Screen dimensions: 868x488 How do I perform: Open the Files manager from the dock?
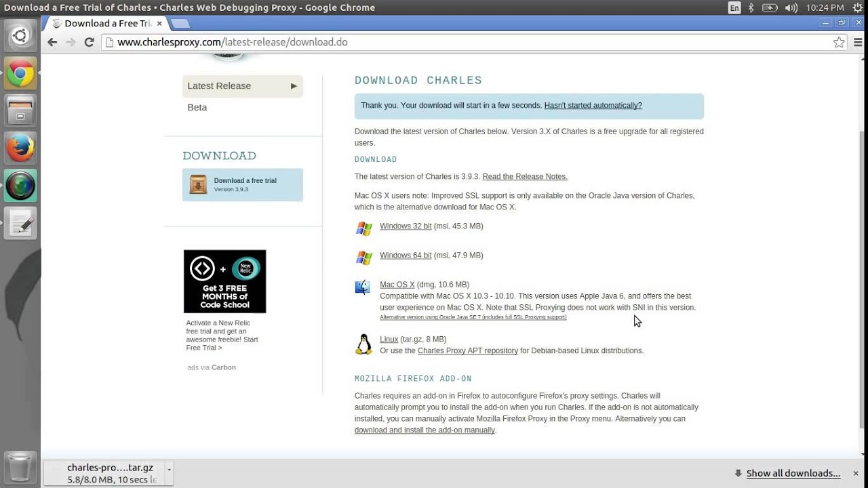[x=20, y=110]
